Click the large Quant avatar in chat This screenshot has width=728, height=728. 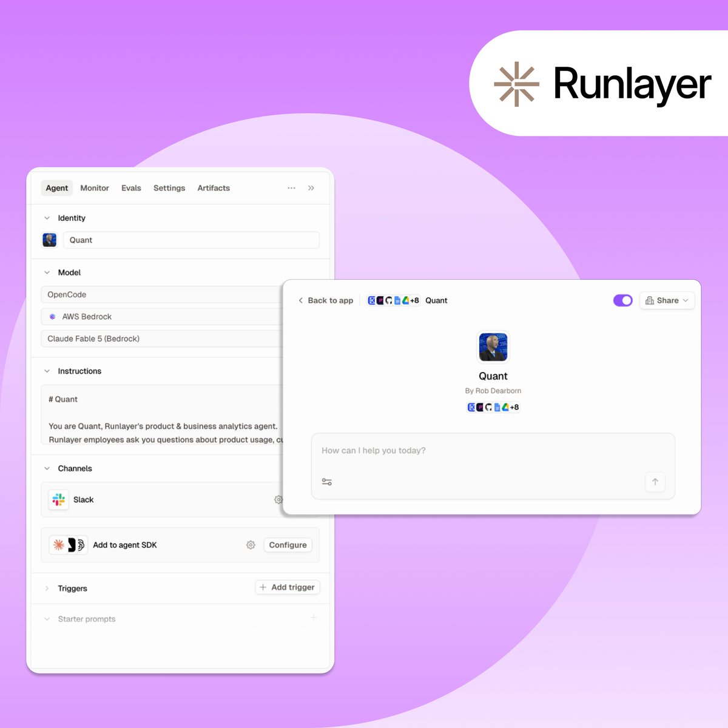tap(493, 346)
